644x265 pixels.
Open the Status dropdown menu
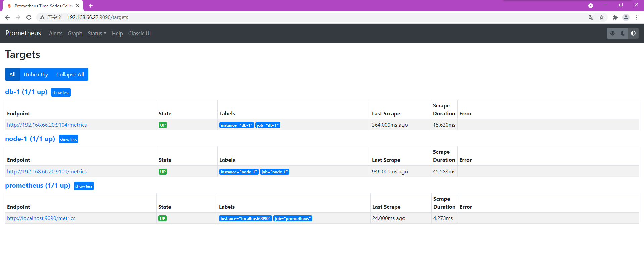click(x=97, y=34)
